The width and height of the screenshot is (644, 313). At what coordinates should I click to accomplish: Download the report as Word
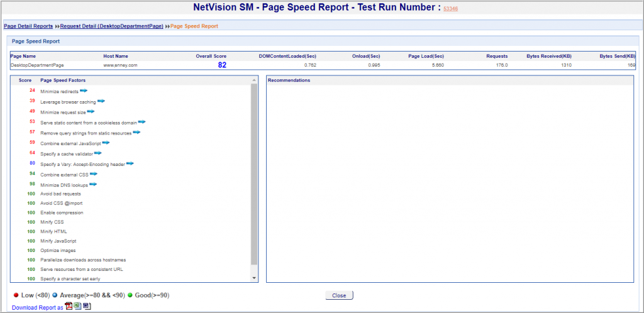86,306
